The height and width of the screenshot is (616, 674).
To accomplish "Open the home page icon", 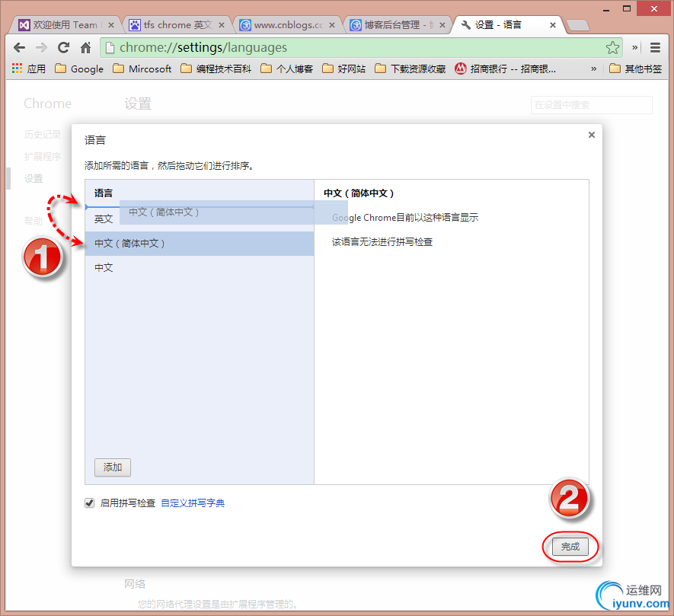I will 86,48.
